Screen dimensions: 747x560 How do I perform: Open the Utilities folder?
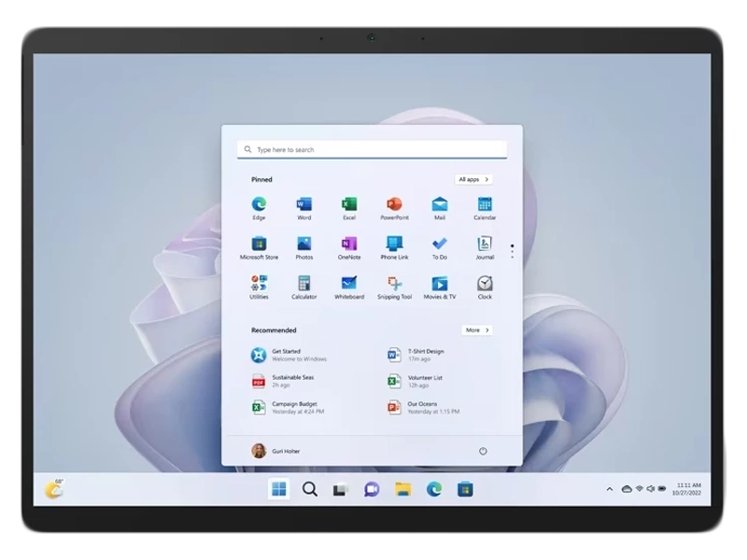pos(259,287)
